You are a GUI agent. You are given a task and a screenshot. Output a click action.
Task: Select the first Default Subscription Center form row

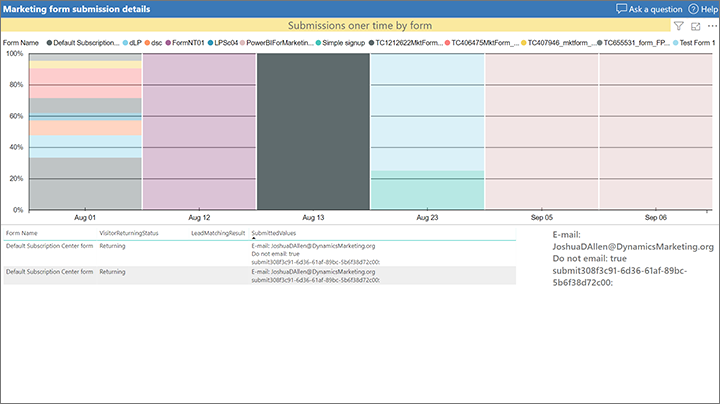(260, 254)
